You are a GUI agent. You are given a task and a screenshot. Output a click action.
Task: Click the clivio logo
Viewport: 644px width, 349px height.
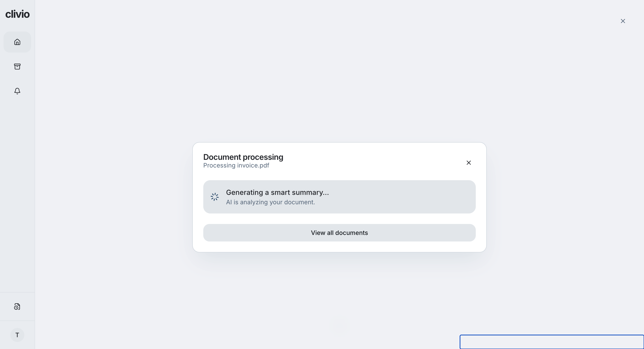[x=17, y=14]
